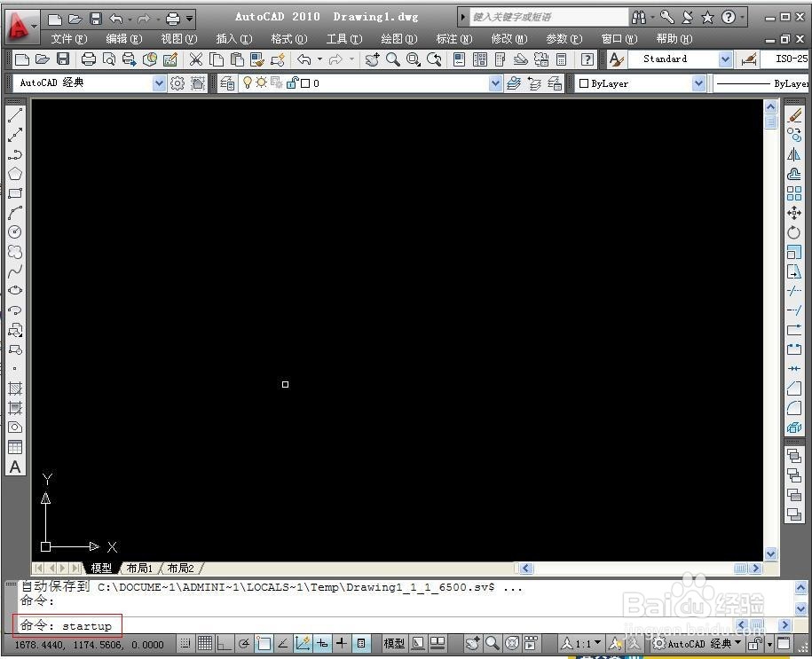The image size is (812, 659).
Task: Select the Explode tool
Action: pos(794,428)
